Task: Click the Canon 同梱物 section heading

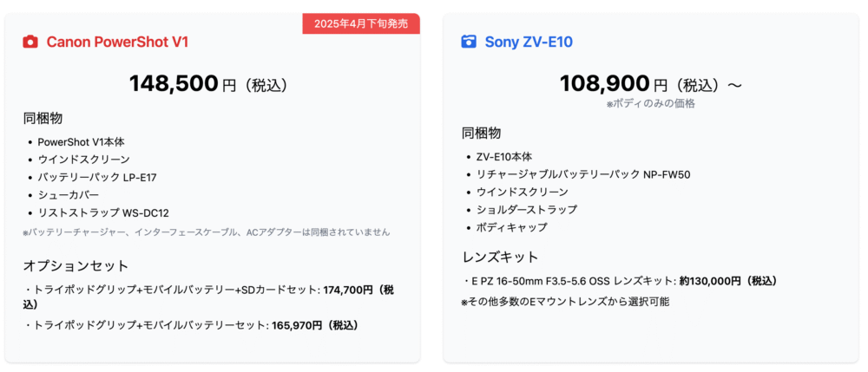Action: [43, 118]
